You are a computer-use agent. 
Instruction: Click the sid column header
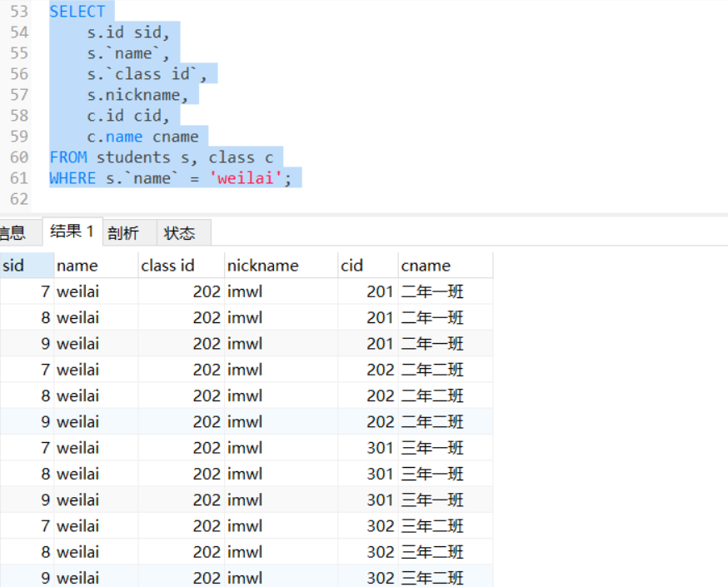[x=14, y=266]
